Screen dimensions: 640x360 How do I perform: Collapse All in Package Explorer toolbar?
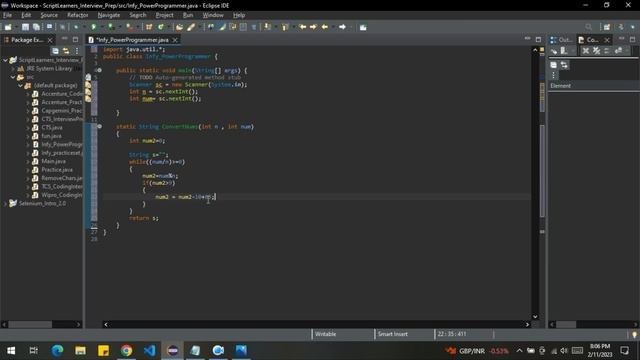[x=55, y=51]
